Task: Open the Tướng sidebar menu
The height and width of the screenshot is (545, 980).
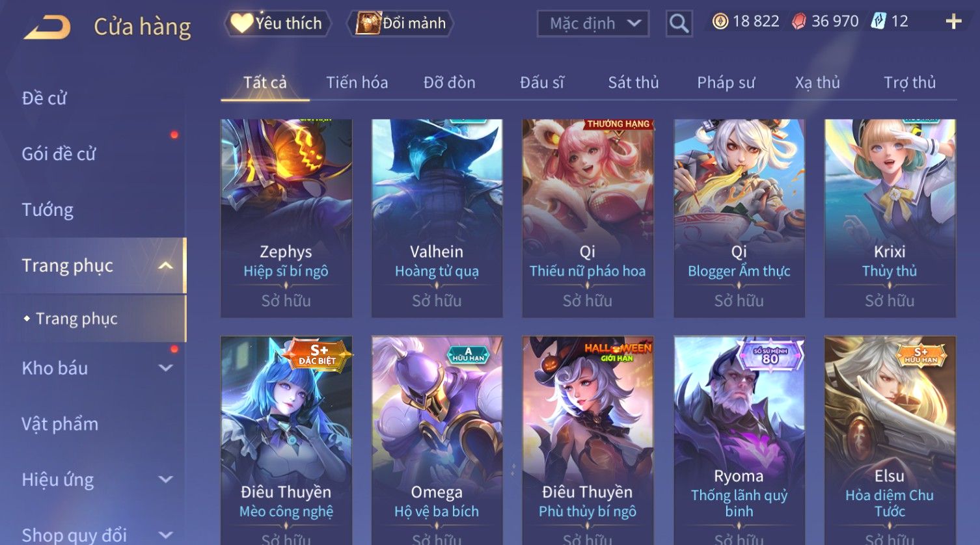Action: coord(48,210)
